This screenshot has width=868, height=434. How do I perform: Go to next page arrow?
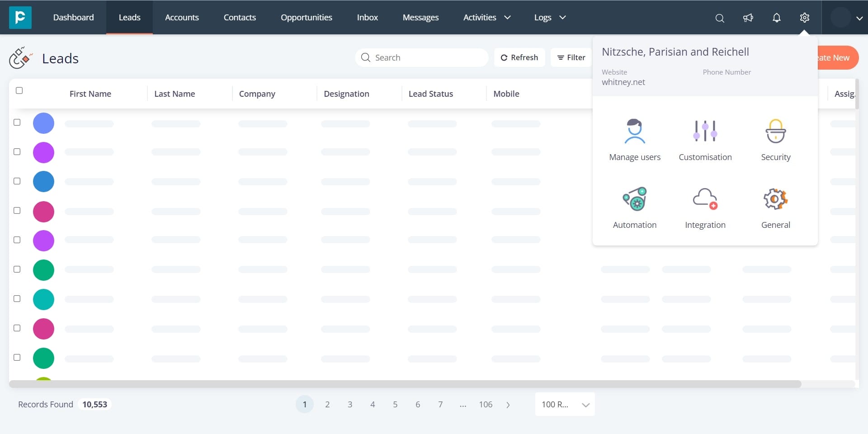point(508,405)
